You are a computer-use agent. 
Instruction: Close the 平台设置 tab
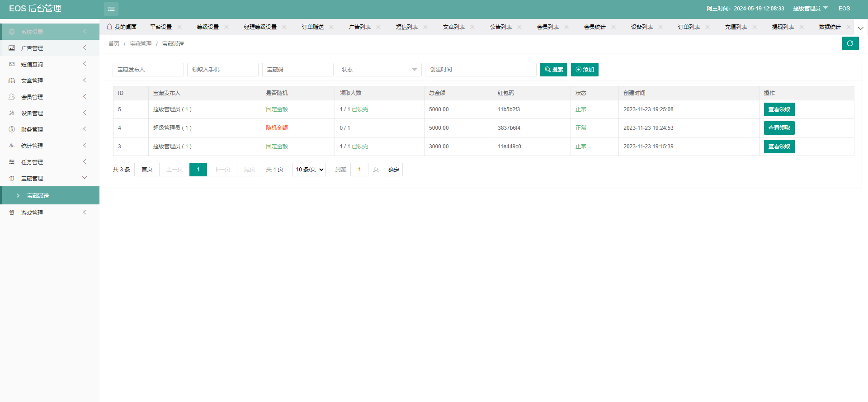click(x=179, y=27)
